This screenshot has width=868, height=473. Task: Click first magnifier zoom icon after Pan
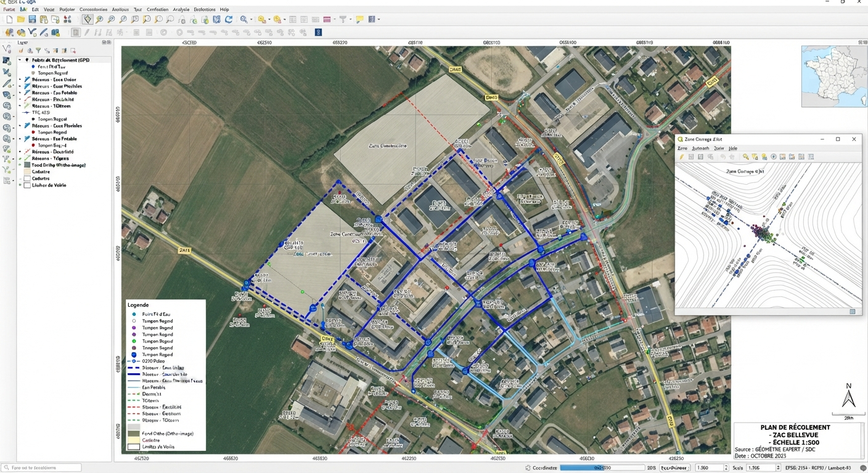click(99, 20)
